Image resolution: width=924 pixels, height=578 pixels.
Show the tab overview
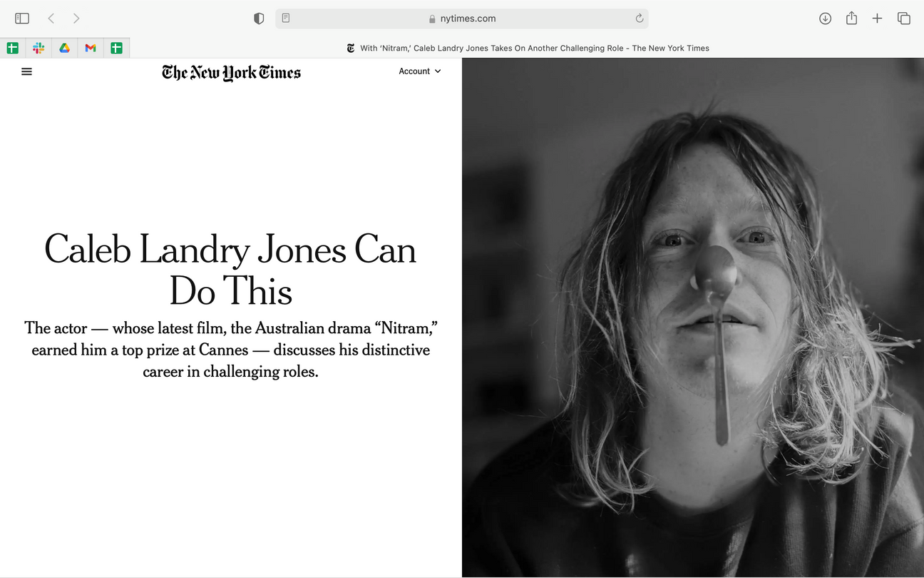point(904,19)
